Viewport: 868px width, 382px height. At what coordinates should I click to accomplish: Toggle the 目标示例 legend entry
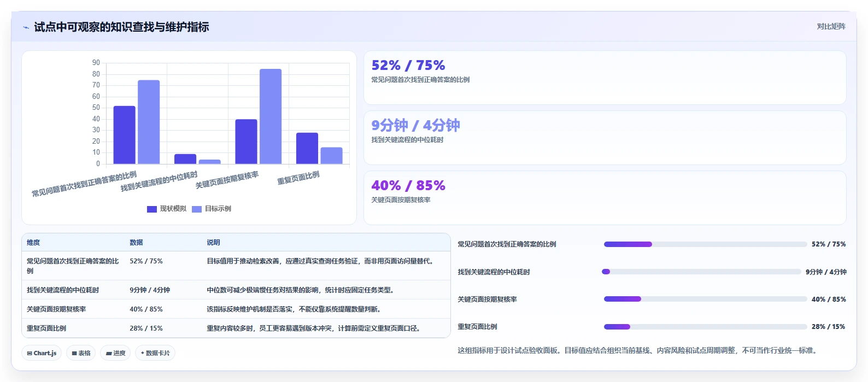point(212,209)
